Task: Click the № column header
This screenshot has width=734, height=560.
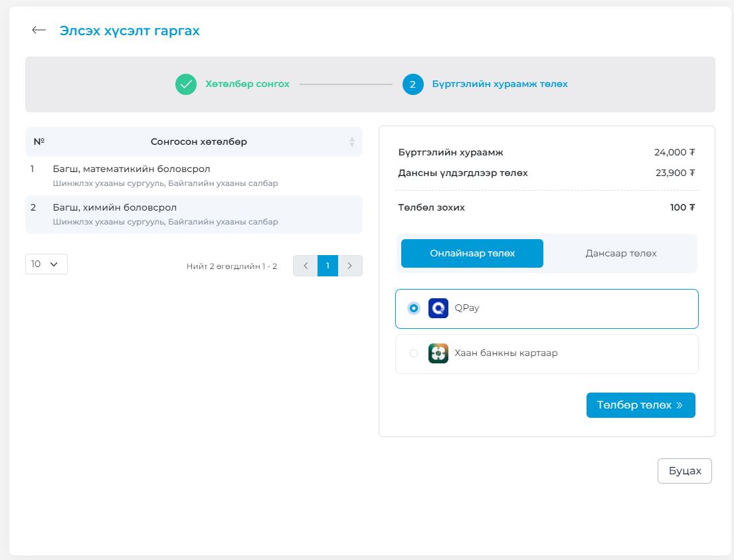Action: [39, 141]
